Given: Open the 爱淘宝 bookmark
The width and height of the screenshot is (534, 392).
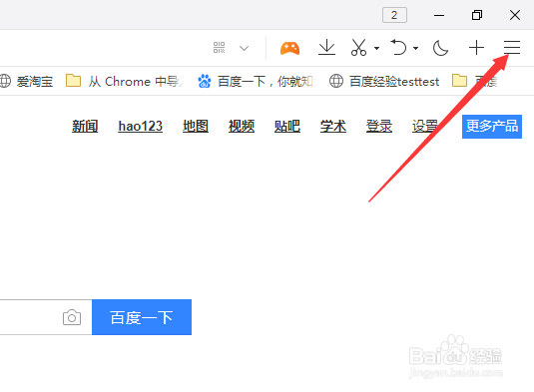Looking at the screenshot, I should (x=27, y=82).
